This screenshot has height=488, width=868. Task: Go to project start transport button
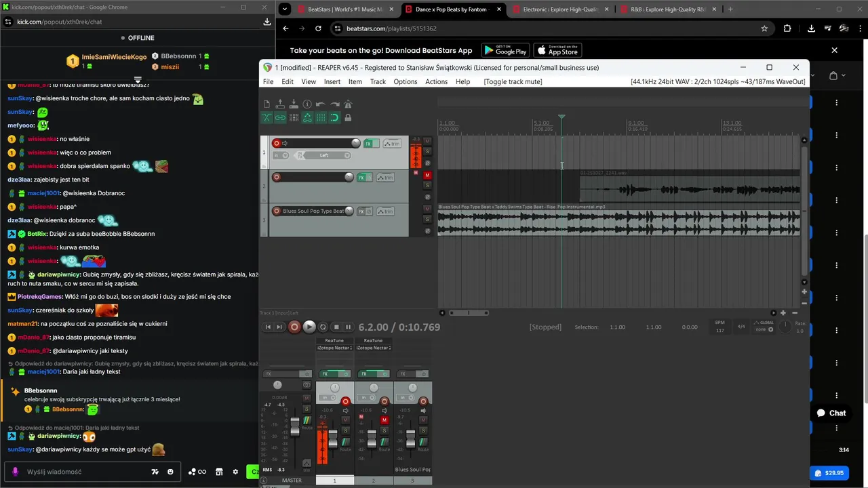(x=268, y=327)
